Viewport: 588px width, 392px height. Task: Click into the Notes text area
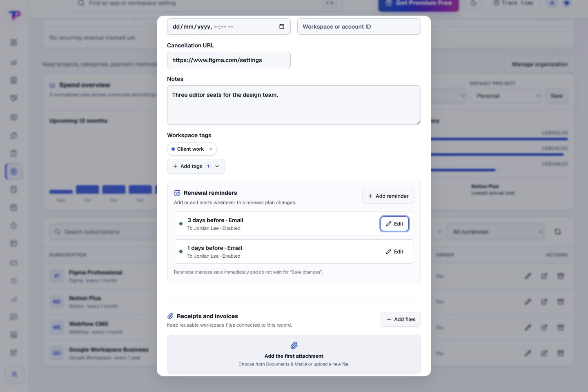[x=294, y=105]
